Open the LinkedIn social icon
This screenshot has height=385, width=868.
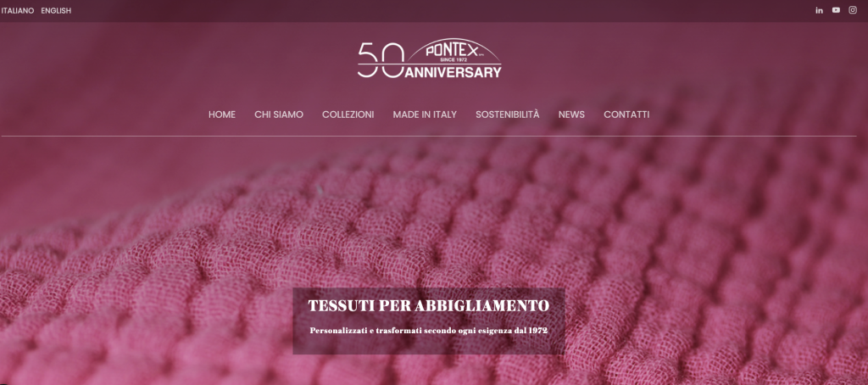coord(820,10)
